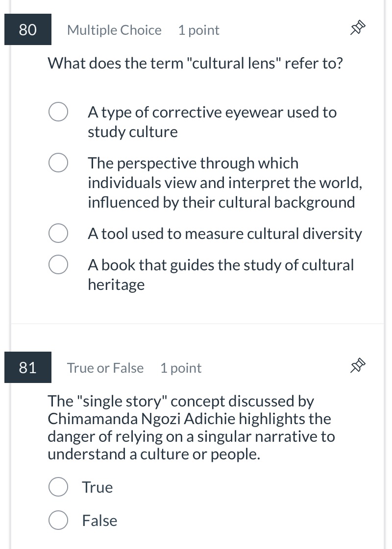This screenshot has width=392, height=549.
Task: Click the 'cultural lens' question prompt text
Action: coord(195,64)
